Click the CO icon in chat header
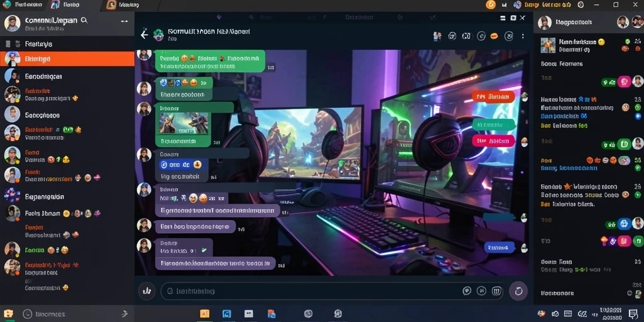 pyautogui.click(x=466, y=36)
